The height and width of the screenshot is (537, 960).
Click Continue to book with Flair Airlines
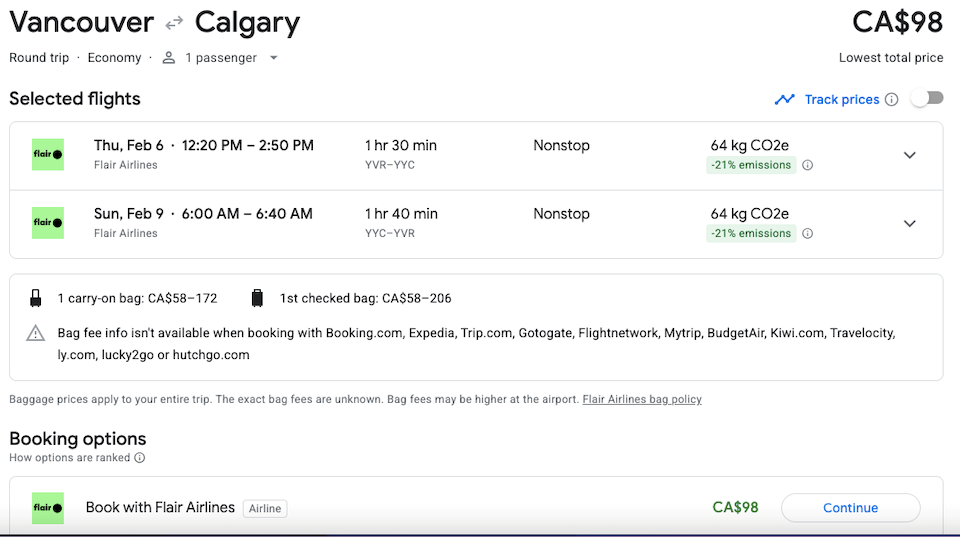point(850,508)
